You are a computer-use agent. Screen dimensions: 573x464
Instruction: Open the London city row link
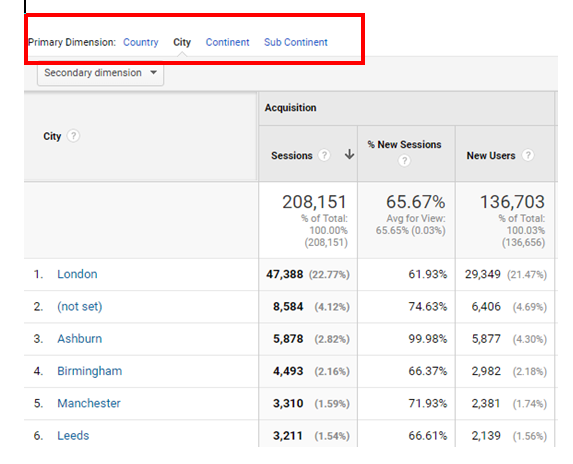77,274
